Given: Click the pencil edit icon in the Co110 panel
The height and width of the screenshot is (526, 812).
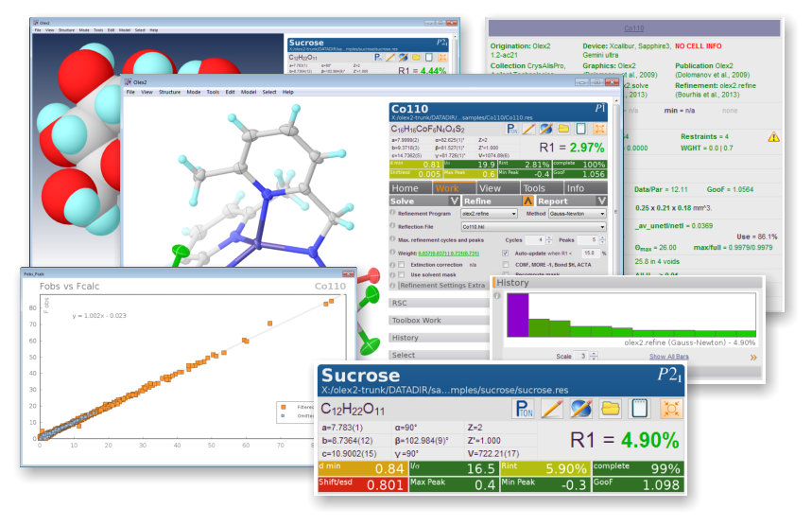Looking at the screenshot, I should pyautogui.click(x=528, y=129).
